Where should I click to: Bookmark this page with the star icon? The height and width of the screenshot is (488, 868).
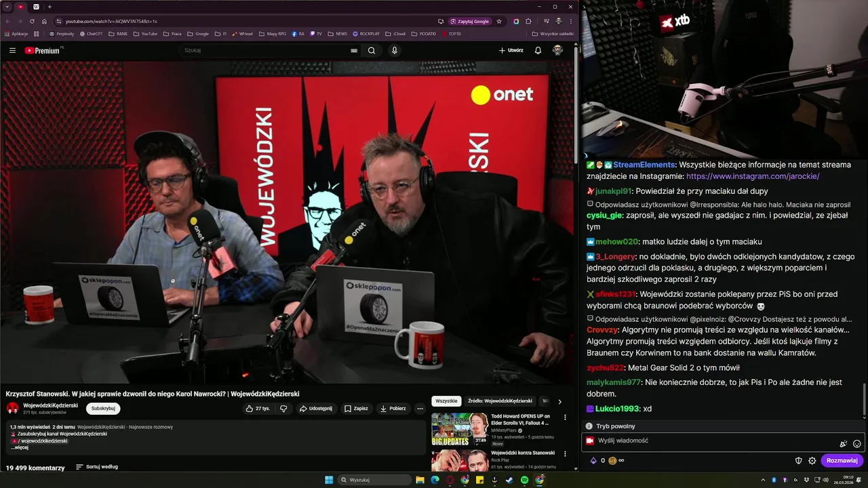(499, 21)
